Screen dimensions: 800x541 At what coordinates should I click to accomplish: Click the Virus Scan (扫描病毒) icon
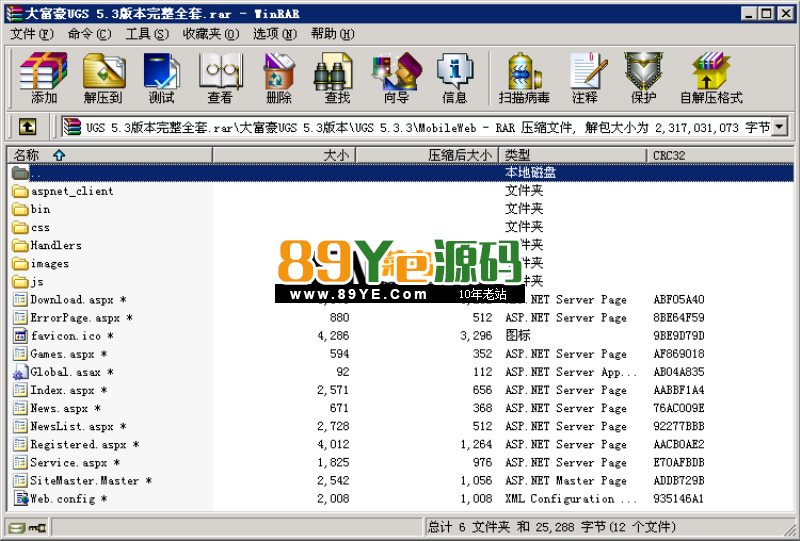point(524,78)
